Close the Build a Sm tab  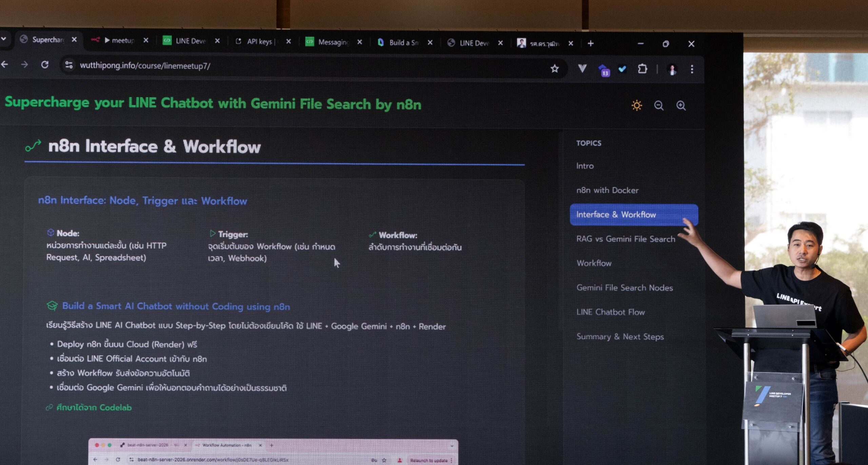(x=430, y=43)
